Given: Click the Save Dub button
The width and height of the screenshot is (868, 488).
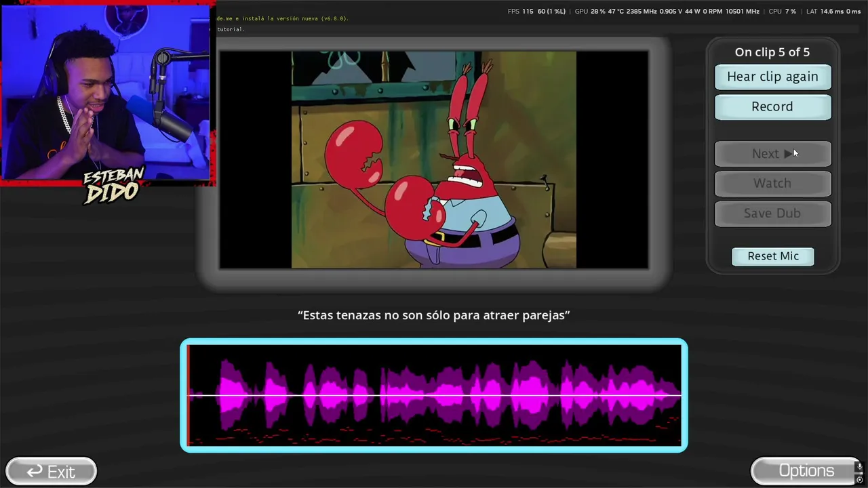Looking at the screenshot, I should (x=772, y=213).
